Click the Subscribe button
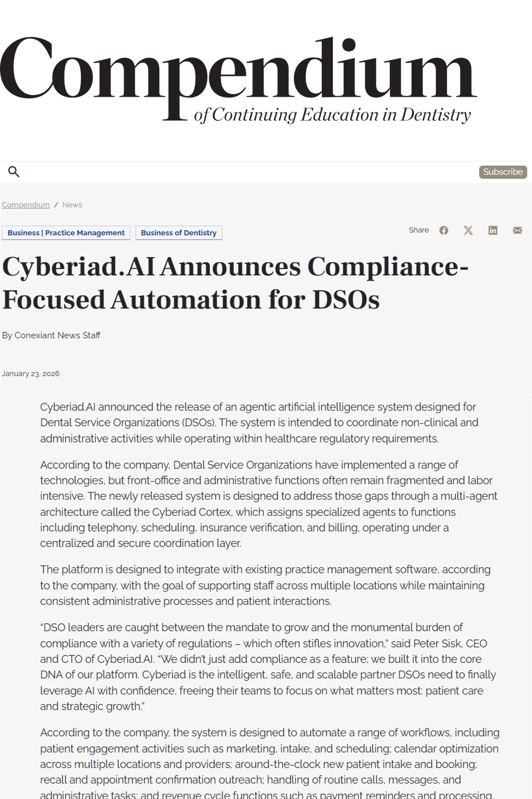 [503, 172]
